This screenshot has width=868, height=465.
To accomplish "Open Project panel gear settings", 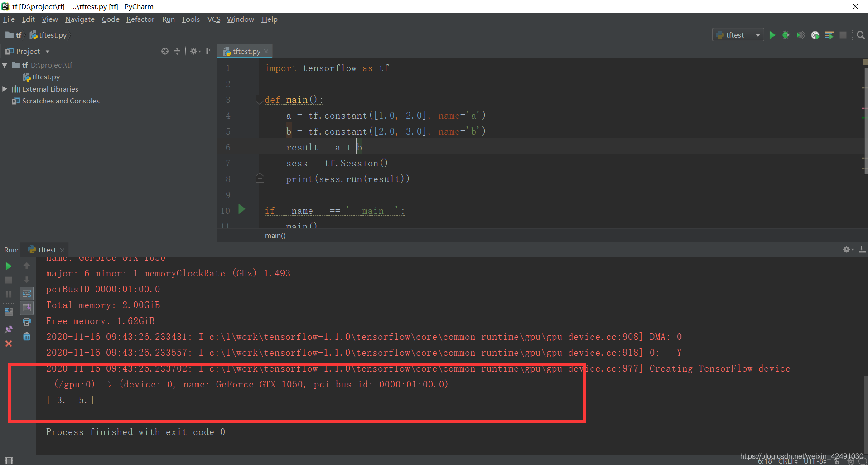I will click(x=195, y=51).
